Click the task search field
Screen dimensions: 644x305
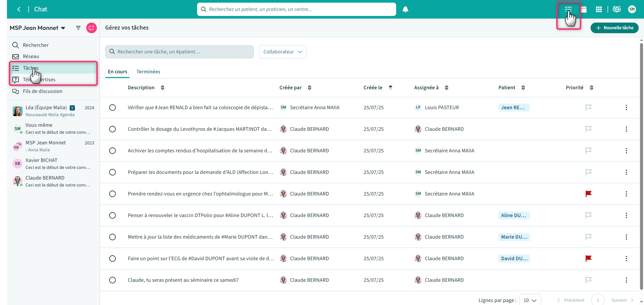point(179,52)
